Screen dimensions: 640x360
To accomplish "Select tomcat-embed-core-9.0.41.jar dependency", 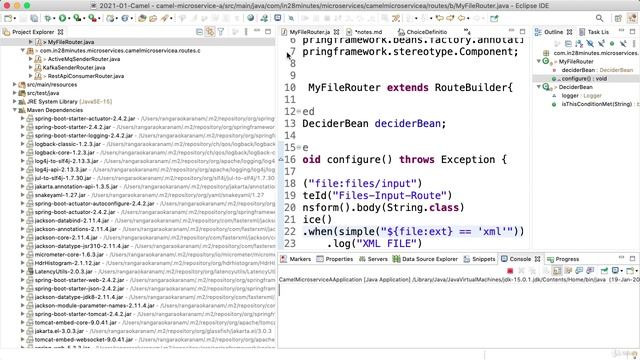I will click(x=76, y=322).
